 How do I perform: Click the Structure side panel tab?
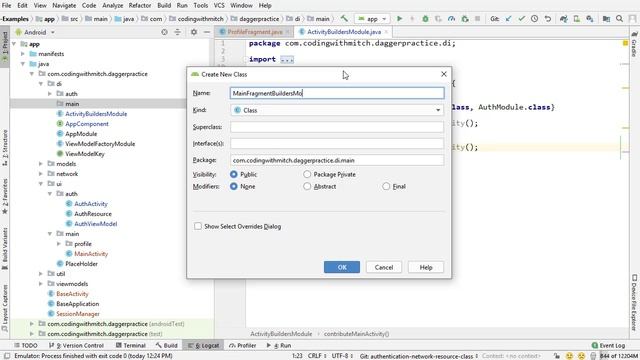[5, 147]
